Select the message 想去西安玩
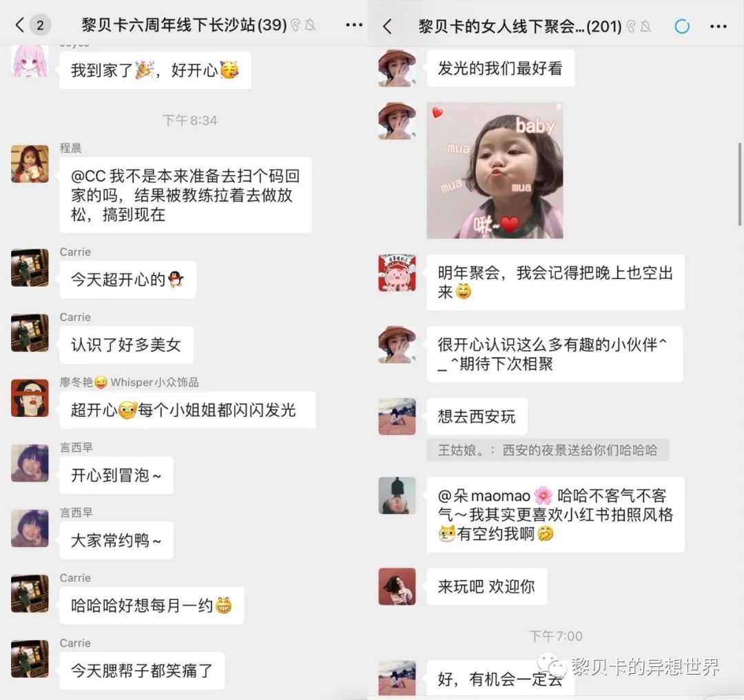Viewport: 744px width, 700px height. (x=477, y=416)
